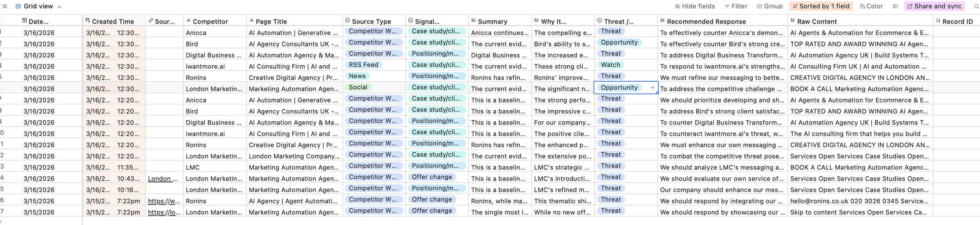Image resolution: width=980 pixels, height=225 pixels.
Task: Click Sorted by 1 field button
Action: (821, 6)
